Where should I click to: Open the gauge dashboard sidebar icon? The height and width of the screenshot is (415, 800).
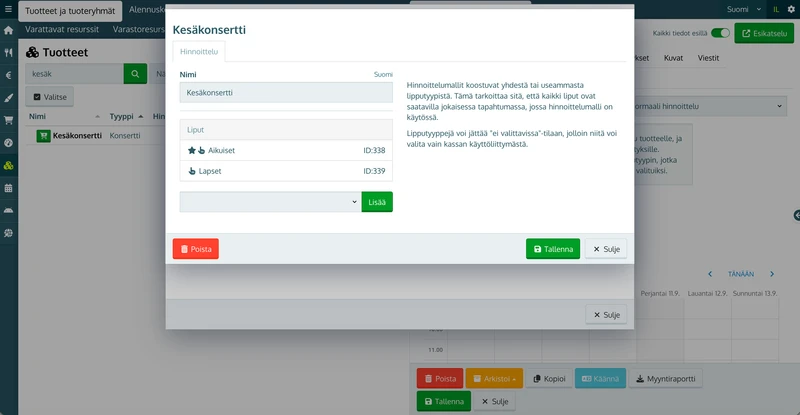point(9,143)
